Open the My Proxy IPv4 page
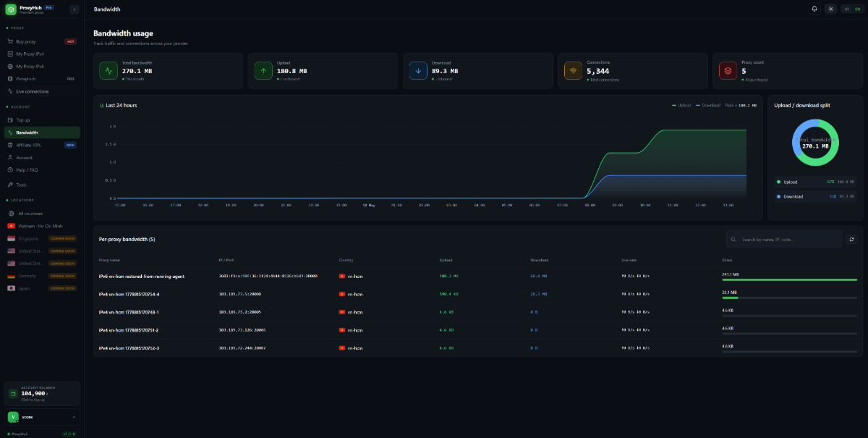868x438 pixels. coord(42,54)
